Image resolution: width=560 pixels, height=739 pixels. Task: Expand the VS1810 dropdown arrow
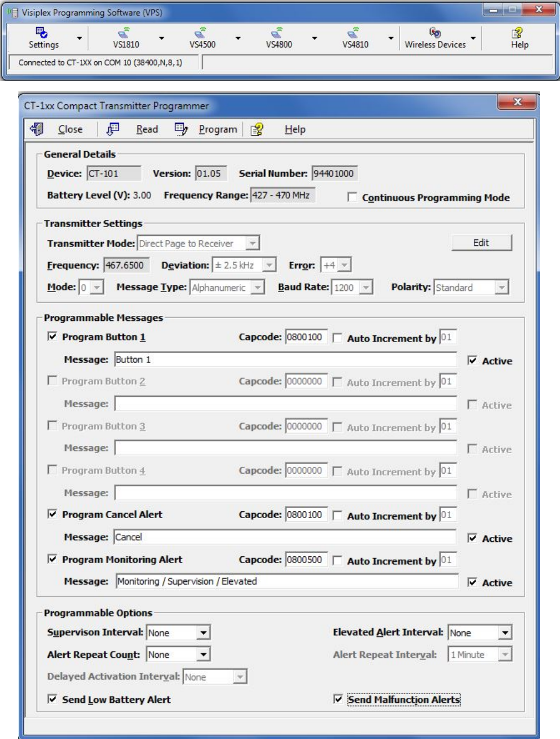(x=162, y=38)
